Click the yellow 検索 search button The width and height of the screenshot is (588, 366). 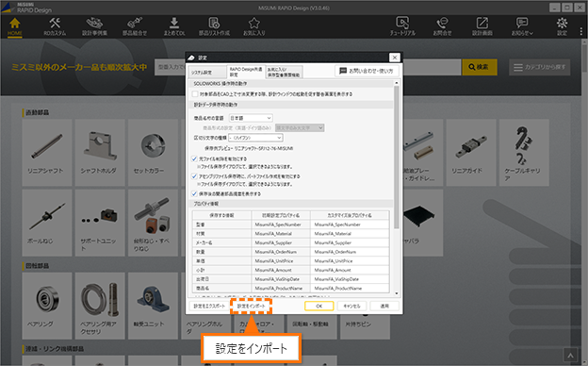click(480, 67)
